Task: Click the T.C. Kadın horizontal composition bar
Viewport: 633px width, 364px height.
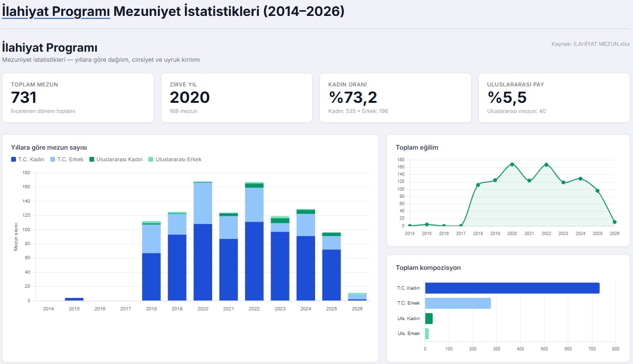Action: coord(512,288)
